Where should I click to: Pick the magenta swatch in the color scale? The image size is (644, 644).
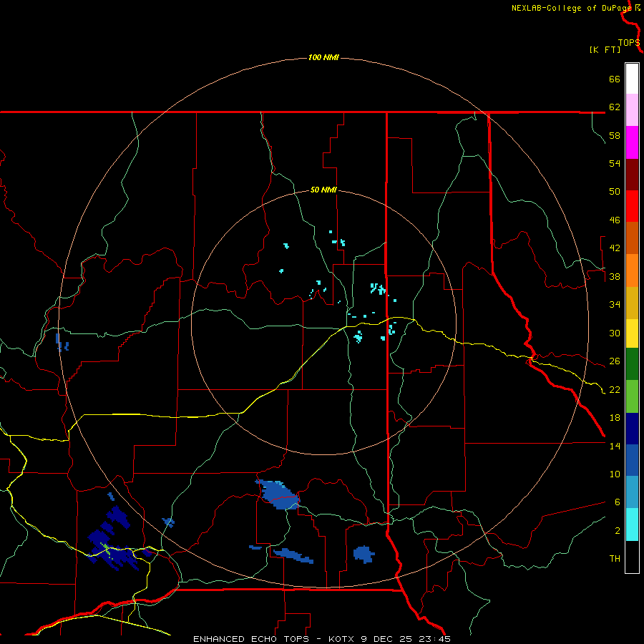click(632, 142)
